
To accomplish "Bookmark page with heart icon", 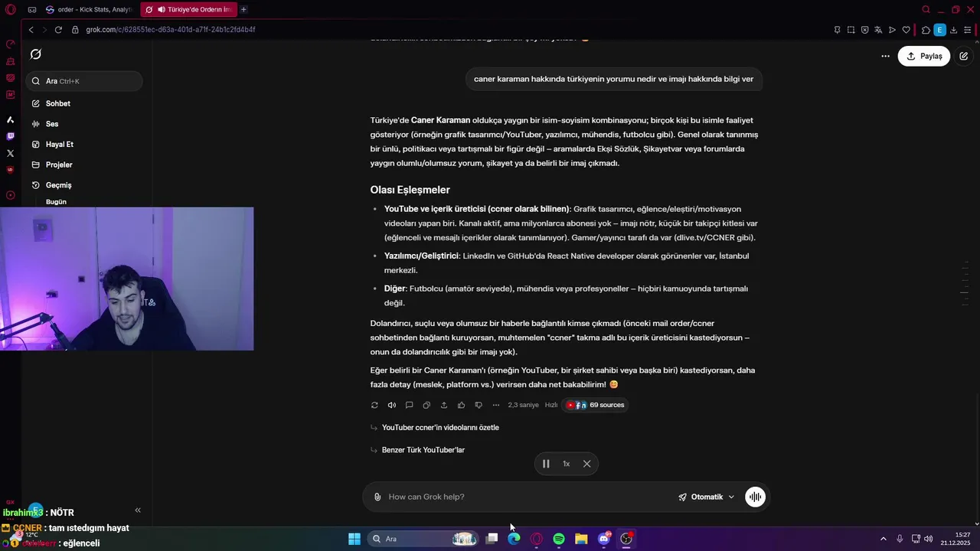I will click(906, 30).
